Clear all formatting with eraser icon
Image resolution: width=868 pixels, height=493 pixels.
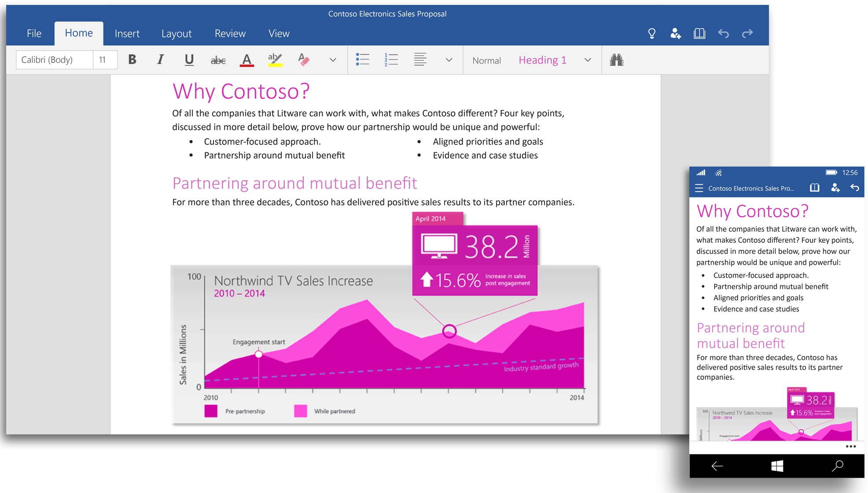(x=304, y=60)
